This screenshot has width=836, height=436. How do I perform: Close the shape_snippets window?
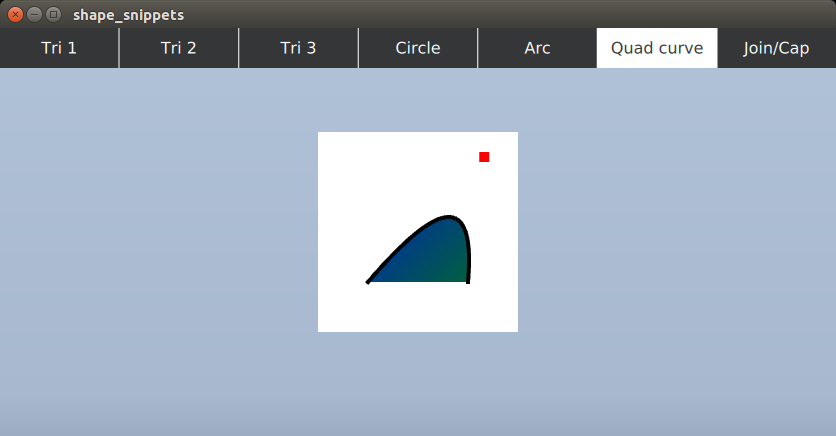pos(15,15)
